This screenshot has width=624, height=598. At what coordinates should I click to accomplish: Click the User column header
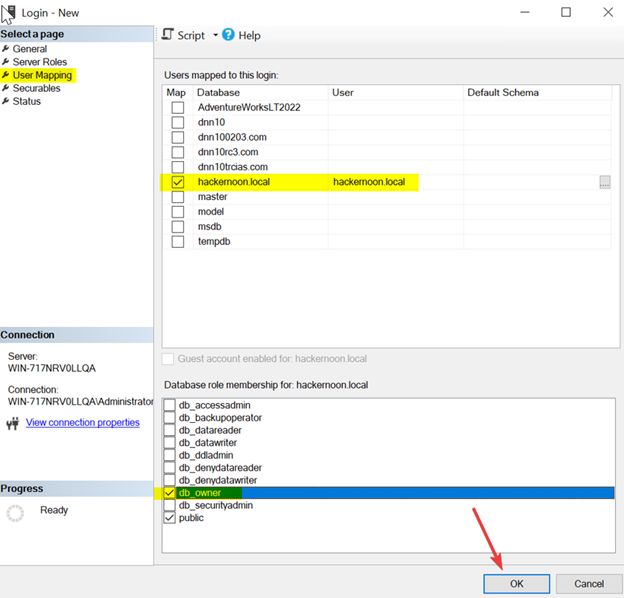coord(396,92)
